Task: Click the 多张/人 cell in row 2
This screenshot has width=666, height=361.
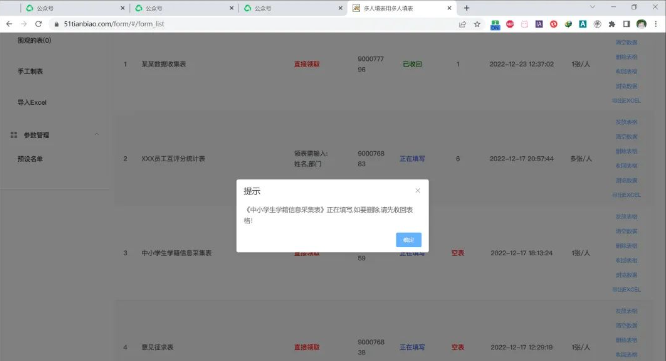Action: [x=581, y=158]
